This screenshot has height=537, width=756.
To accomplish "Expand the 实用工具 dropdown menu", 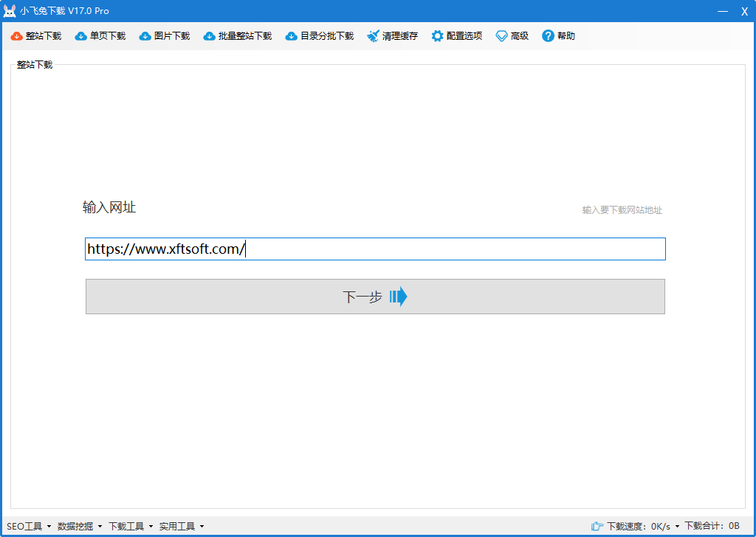I will [x=182, y=526].
